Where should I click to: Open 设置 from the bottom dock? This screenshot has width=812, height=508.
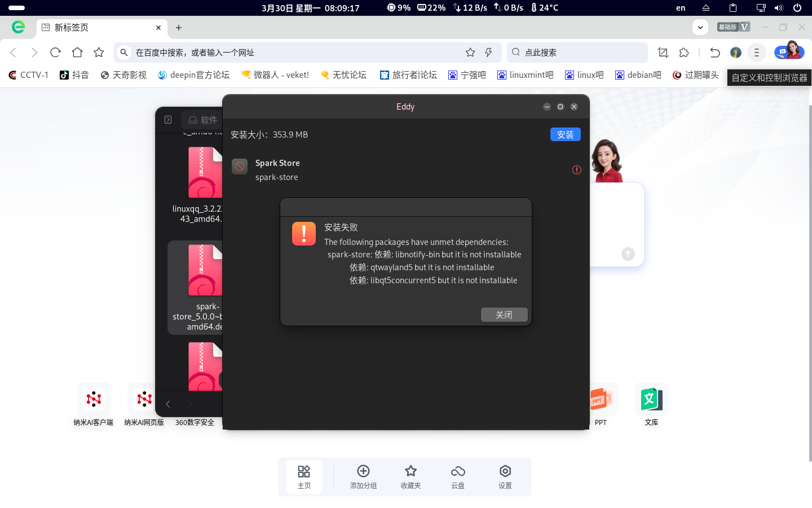point(505,476)
